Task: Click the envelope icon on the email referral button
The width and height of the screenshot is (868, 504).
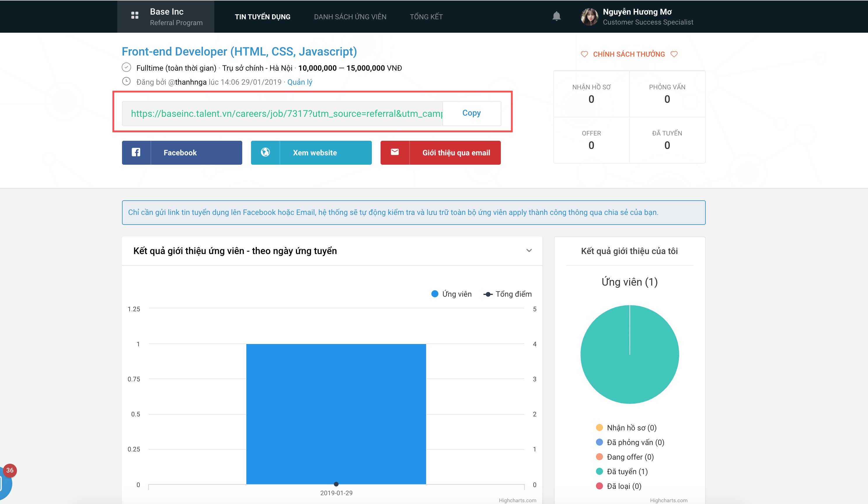Action: point(395,152)
